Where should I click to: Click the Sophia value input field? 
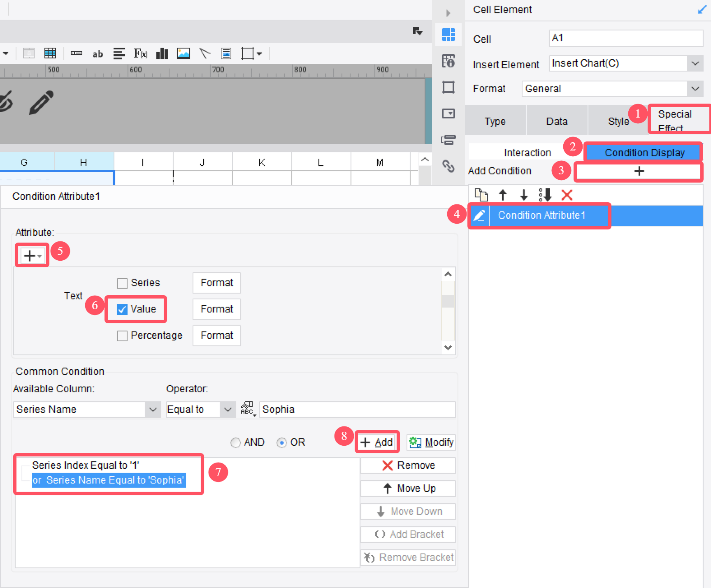point(357,410)
